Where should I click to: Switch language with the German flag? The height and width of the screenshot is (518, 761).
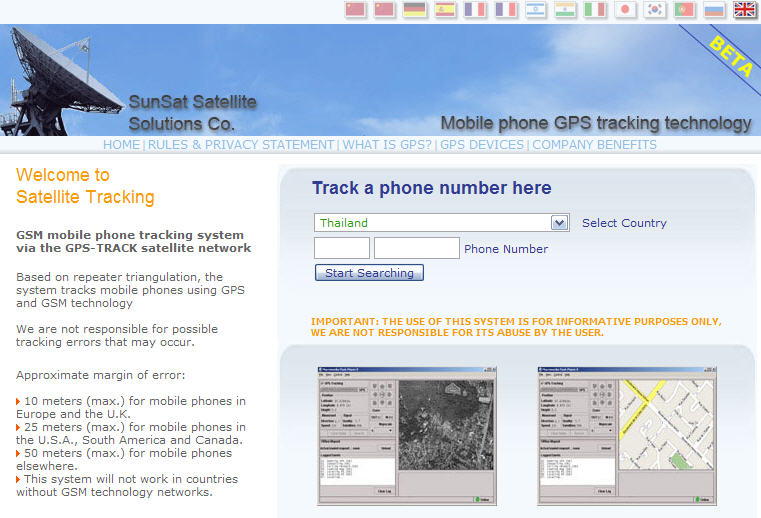point(414,10)
